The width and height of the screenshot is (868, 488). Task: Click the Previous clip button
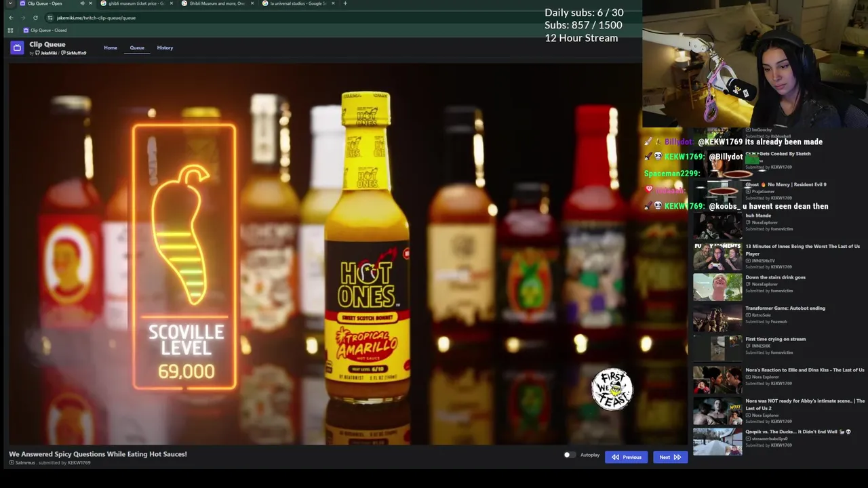tap(626, 457)
